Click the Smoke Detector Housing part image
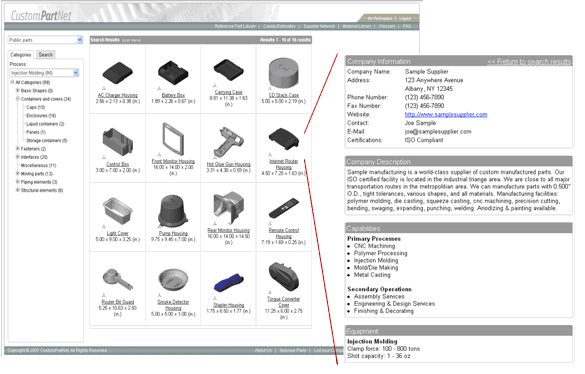The height and width of the screenshot is (374, 585). (173, 281)
